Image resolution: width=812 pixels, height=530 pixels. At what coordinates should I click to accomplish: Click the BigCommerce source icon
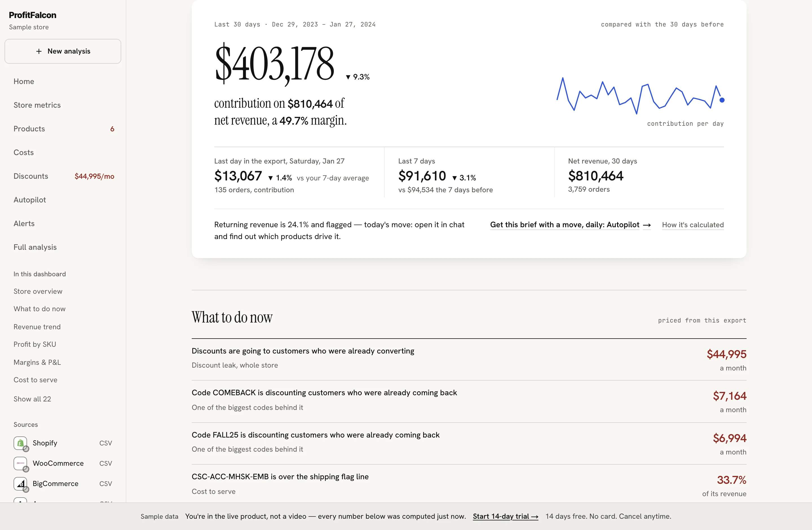21,483
